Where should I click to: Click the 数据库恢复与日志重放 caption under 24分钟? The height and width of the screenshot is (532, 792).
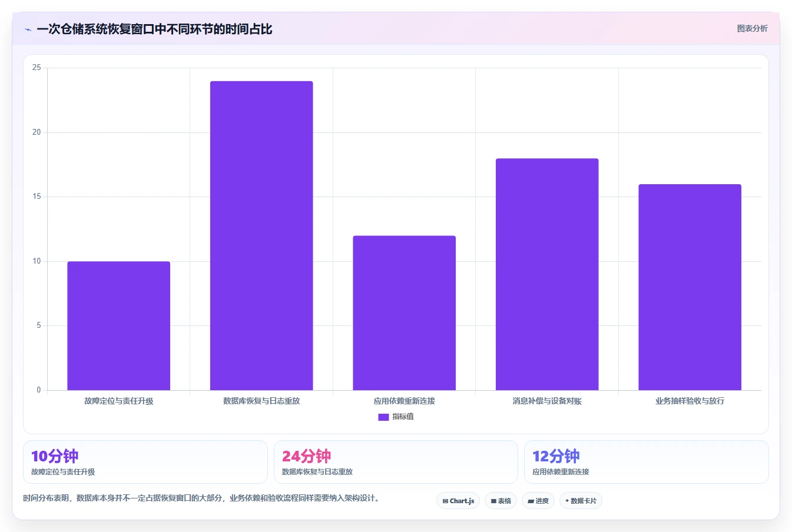317,472
